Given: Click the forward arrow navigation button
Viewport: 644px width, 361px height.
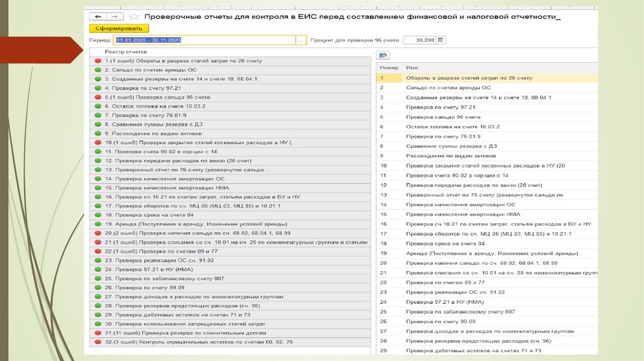Looking at the screenshot, I should click(115, 16).
